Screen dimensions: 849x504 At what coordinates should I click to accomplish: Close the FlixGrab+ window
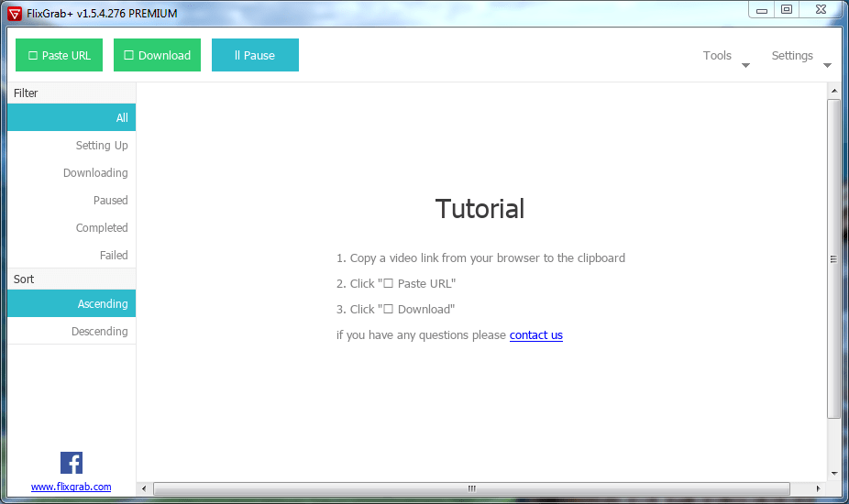[x=821, y=10]
